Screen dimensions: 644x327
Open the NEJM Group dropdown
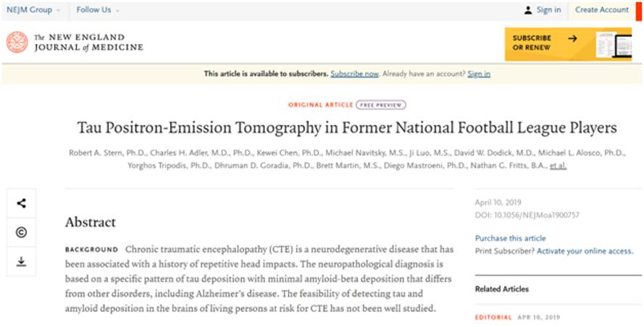(33, 10)
